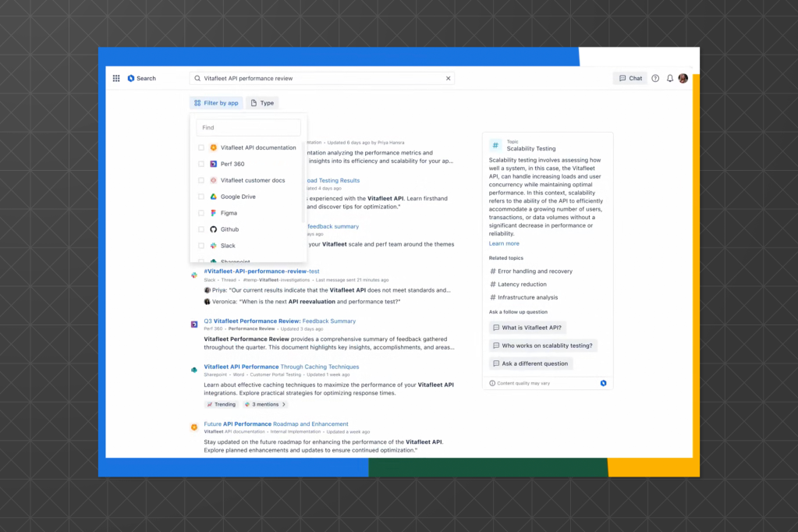Click the Scalability Testing title
The image size is (798, 532).
pyautogui.click(x=530, y=149)
